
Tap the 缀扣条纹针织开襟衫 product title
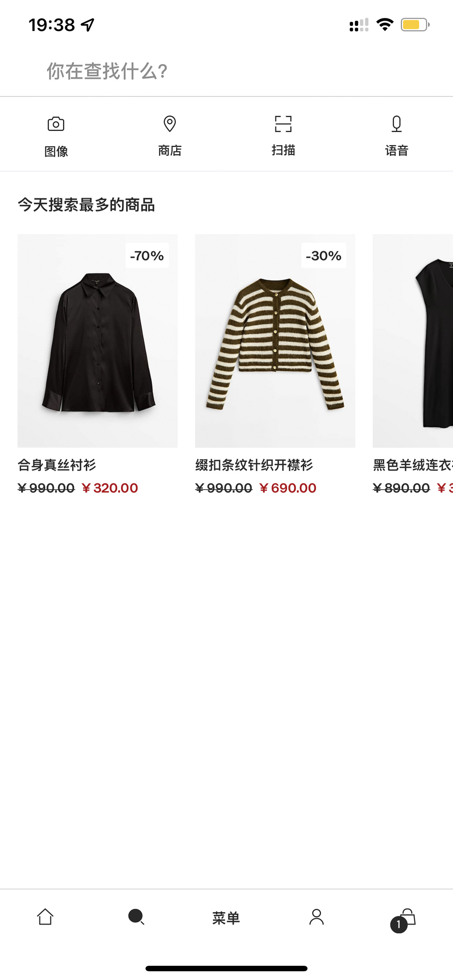click(254, 465)
